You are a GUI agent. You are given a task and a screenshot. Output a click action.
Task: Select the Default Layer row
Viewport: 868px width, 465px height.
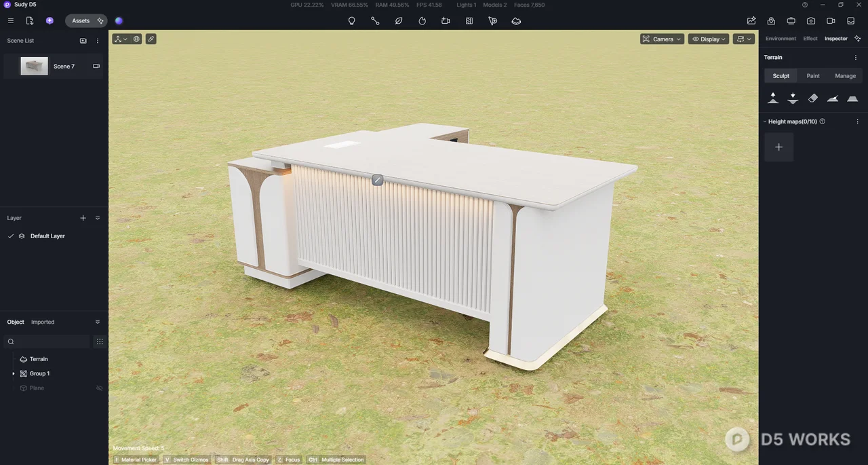click(x=54, y=236)
